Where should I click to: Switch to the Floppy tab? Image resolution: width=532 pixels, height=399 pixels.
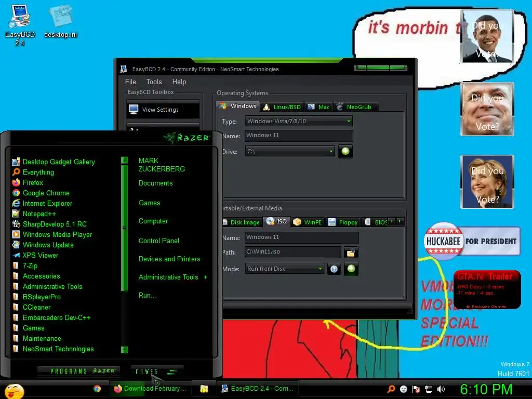(x=343, y=222)
